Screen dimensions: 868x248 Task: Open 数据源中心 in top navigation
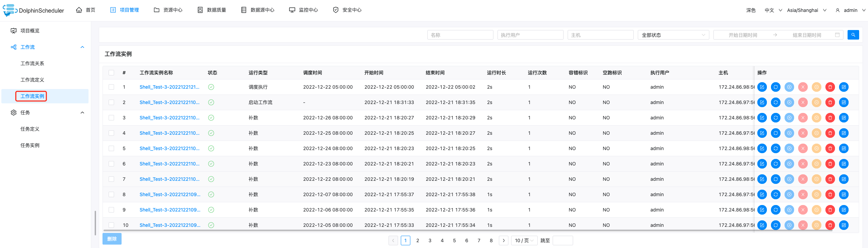(258, 10)
